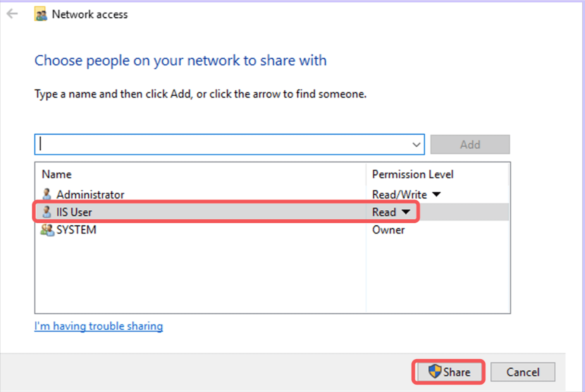Click the Permission Level column header
This screenshot has height=392, width=585.
(x=413, y=174)
